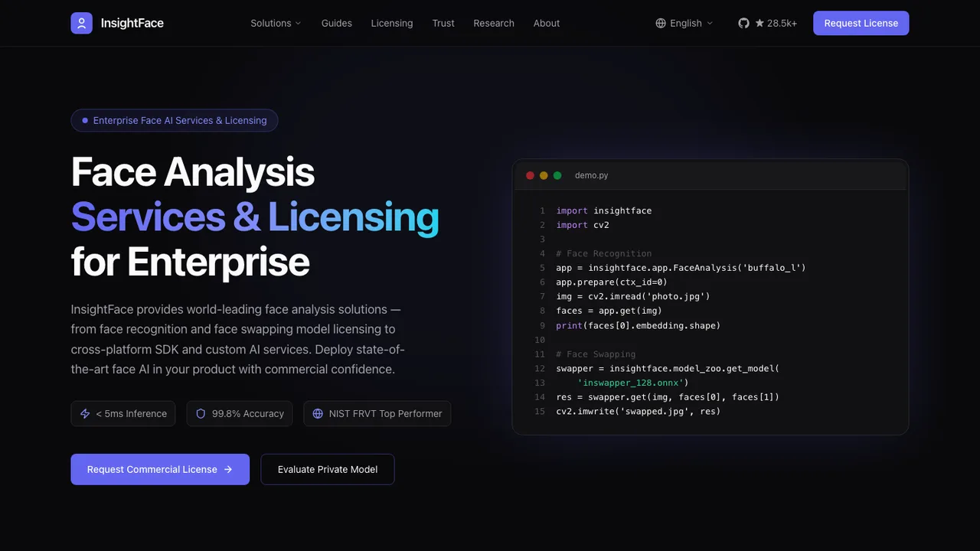980x551 pixels.
Task: Click the Request License button
Action: pos(861,23)
